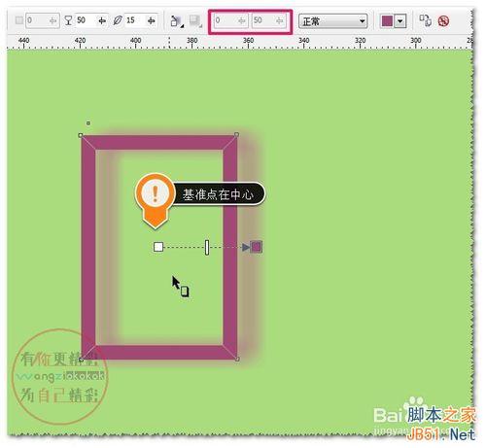Click the purple shadow color swatch in toolbar
The width and height of the screenshot is (486, 448).
[387, 21]
